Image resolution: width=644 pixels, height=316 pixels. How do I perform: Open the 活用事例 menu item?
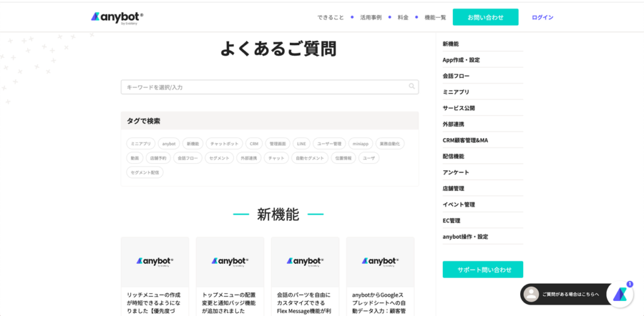pos(371,18)
